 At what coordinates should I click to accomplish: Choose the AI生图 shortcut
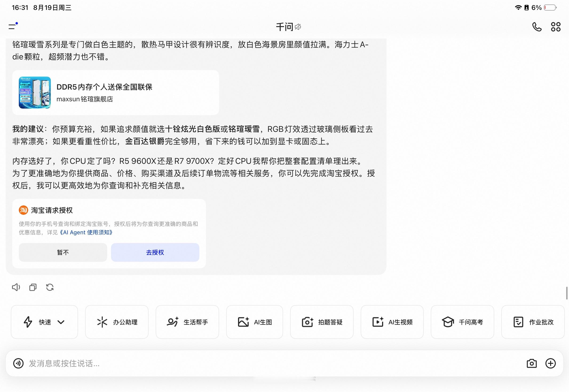[255, 322]
